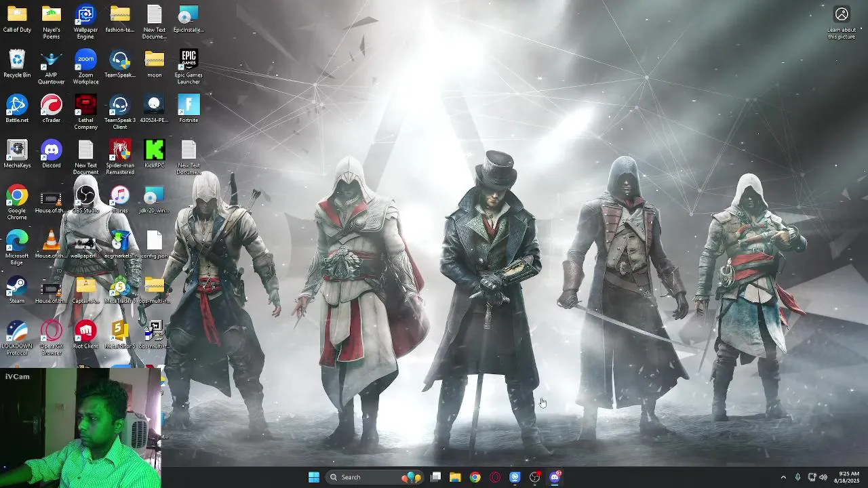Open MechaKeys shortcut

point(17,154)
